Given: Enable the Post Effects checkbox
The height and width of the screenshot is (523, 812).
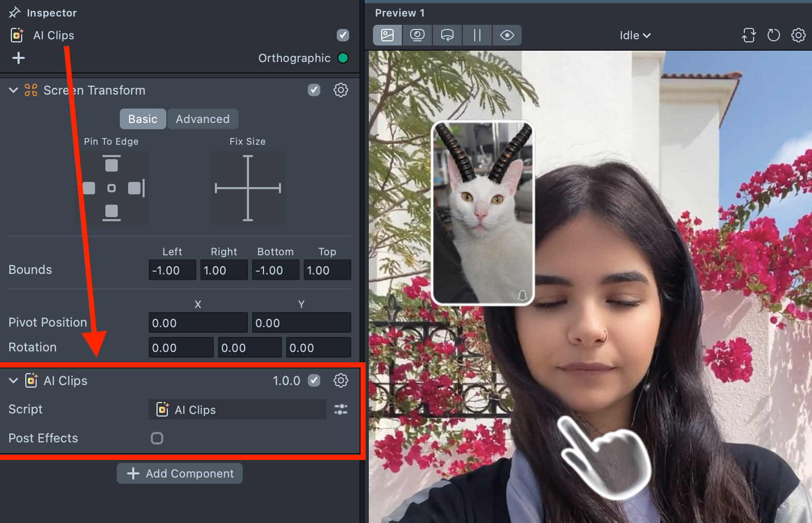Looking at the screenshot, I should (x=157, y=438).
